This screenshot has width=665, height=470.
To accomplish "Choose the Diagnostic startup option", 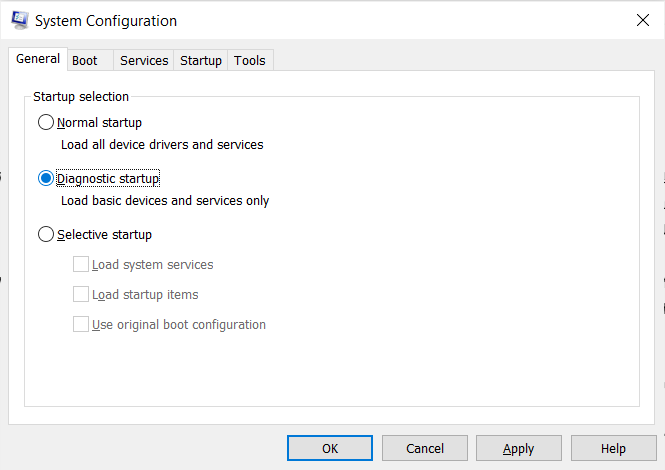I will [x=45, y=179].
